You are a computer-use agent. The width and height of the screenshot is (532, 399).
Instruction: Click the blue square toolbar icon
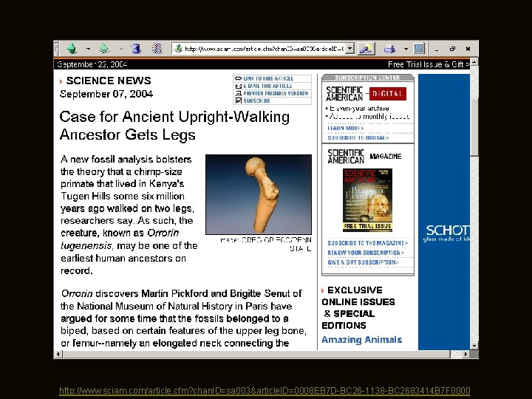click(419, 49)
